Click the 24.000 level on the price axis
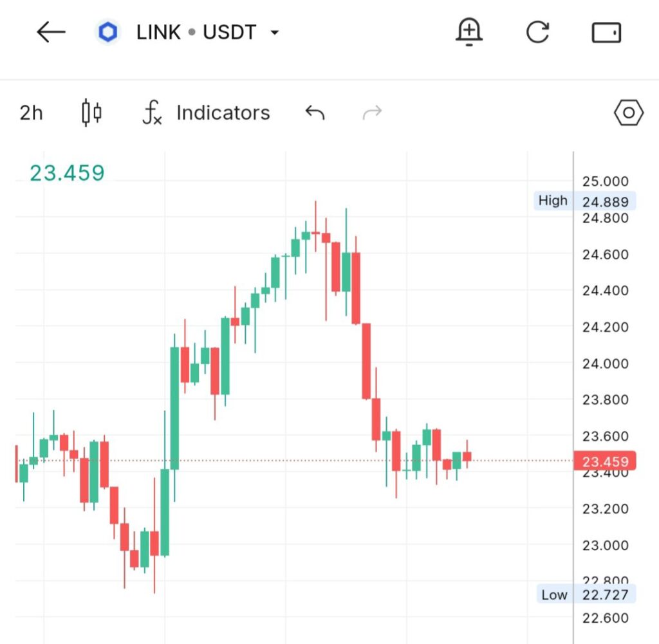This screenshot has height=644, width=659. point(605,363)
